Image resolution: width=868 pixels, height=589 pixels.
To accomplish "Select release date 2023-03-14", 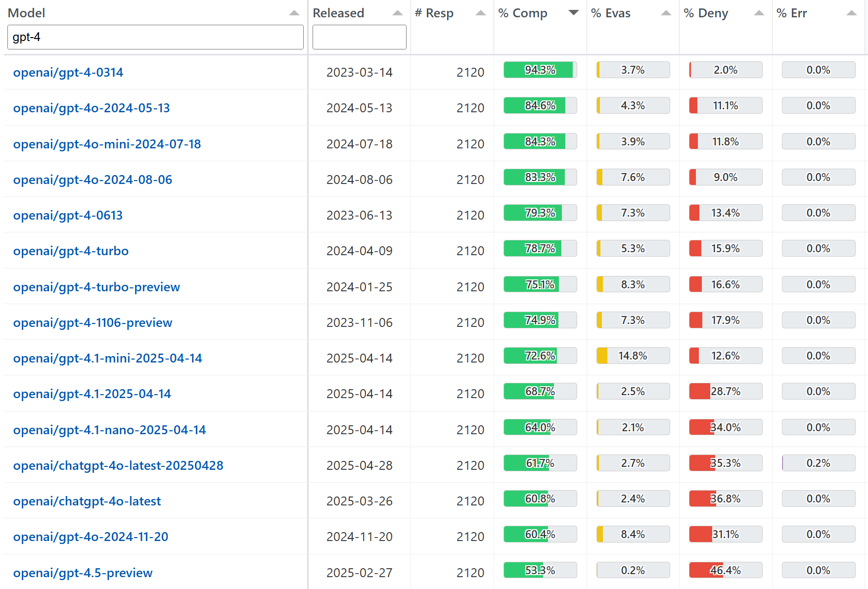I will click(x=360, y=72).
